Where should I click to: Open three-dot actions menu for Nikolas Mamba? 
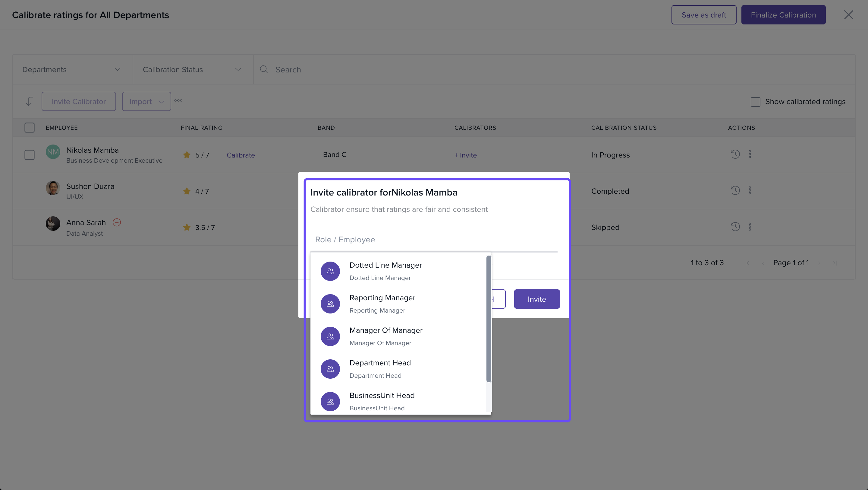pos(750,154)
